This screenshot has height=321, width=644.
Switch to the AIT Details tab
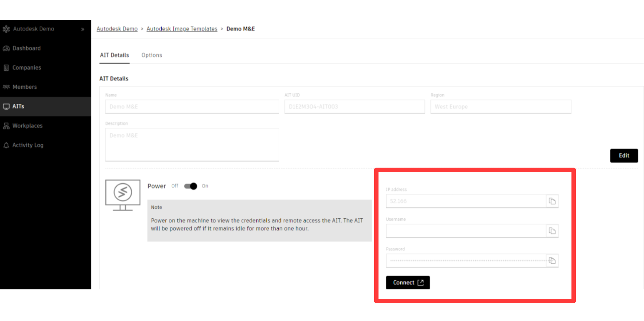(x=114, y=55)
